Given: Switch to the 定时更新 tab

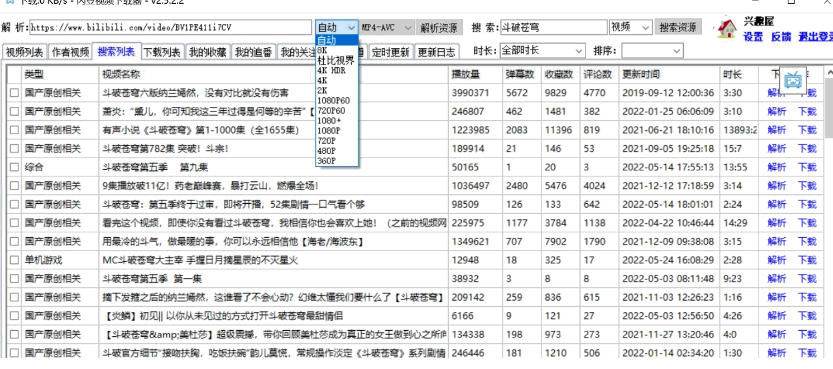Looking at the screenshot, I should (390, 52).
